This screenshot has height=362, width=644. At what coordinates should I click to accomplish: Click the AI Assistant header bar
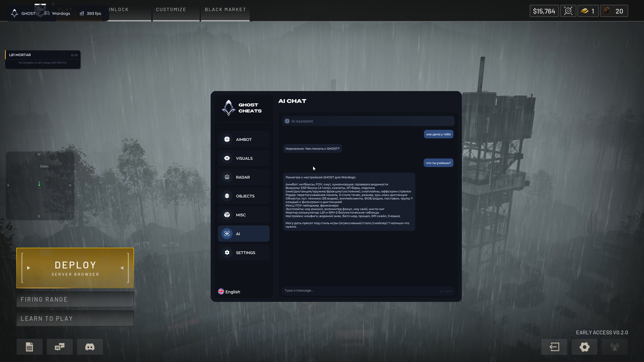[368, 121]
